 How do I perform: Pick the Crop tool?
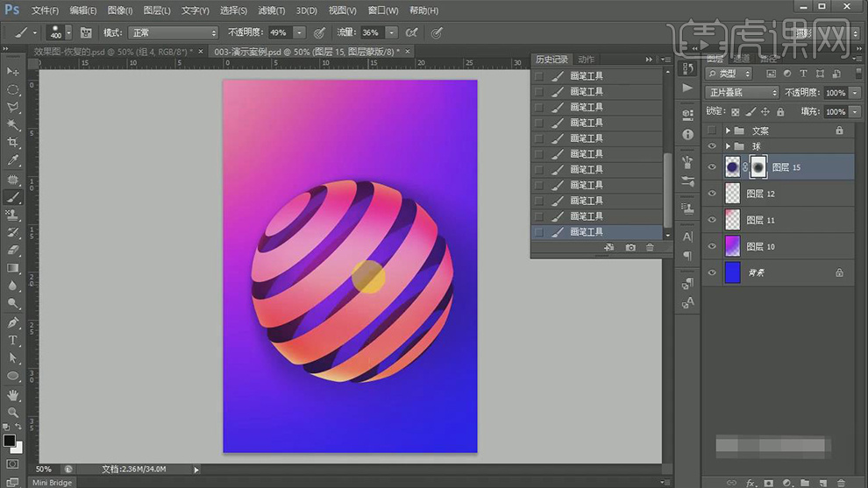point(13,143)
